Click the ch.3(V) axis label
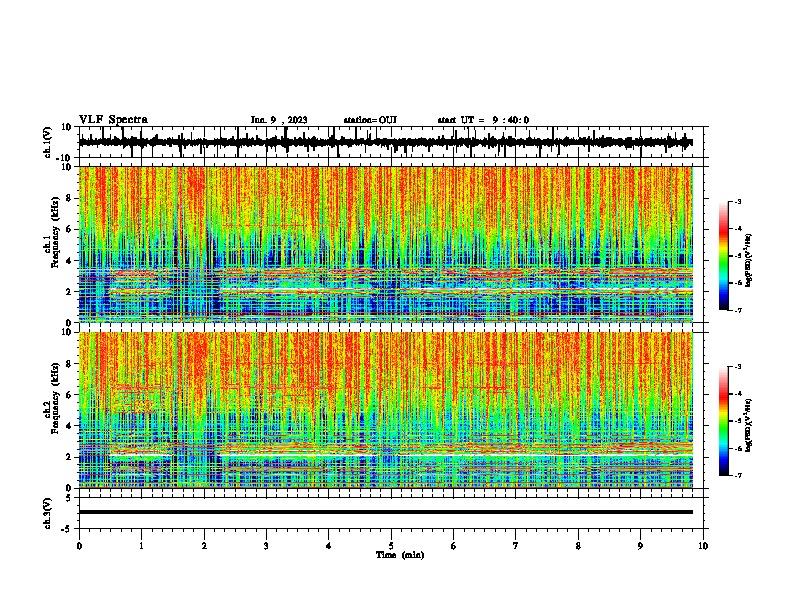 pos(48,513)
